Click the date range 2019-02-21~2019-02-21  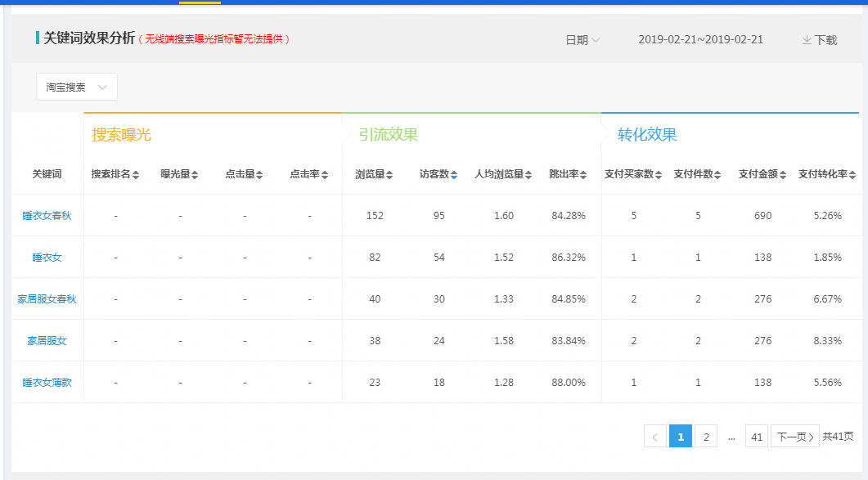[x=700, y=40]
